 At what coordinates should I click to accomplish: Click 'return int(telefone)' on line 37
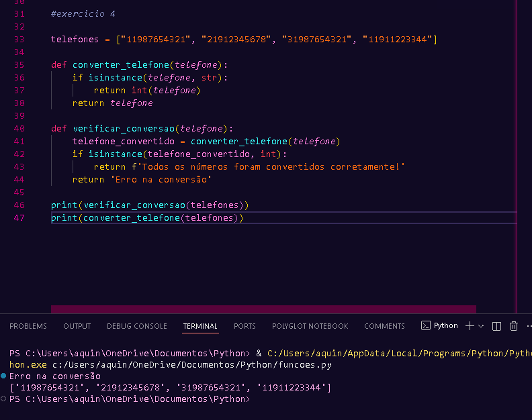pyautogui.click(x=147, y=90)
